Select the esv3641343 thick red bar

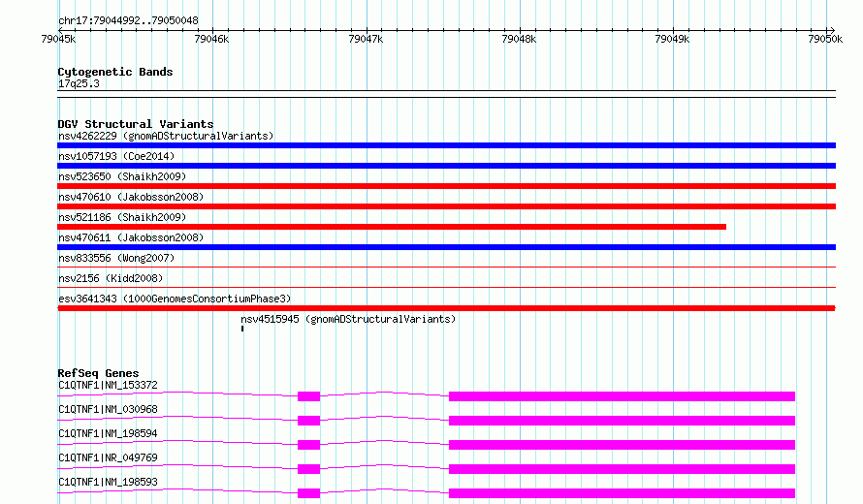pos(446,308)
